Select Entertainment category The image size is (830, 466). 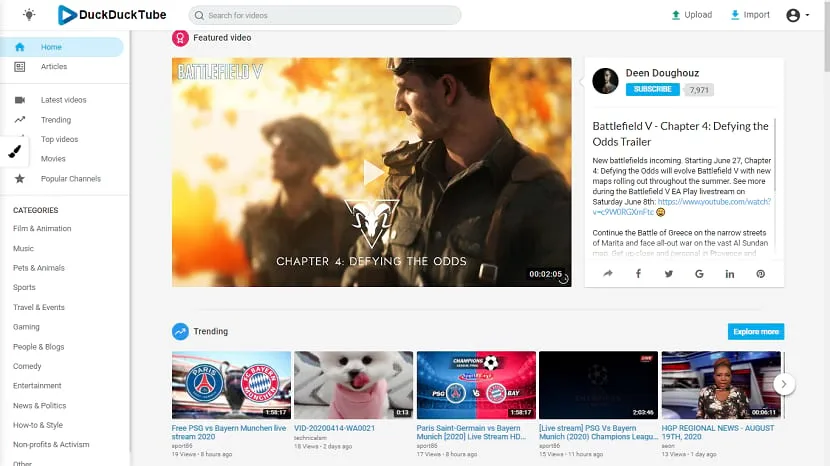pyautogui.click(x=37, y=386)
